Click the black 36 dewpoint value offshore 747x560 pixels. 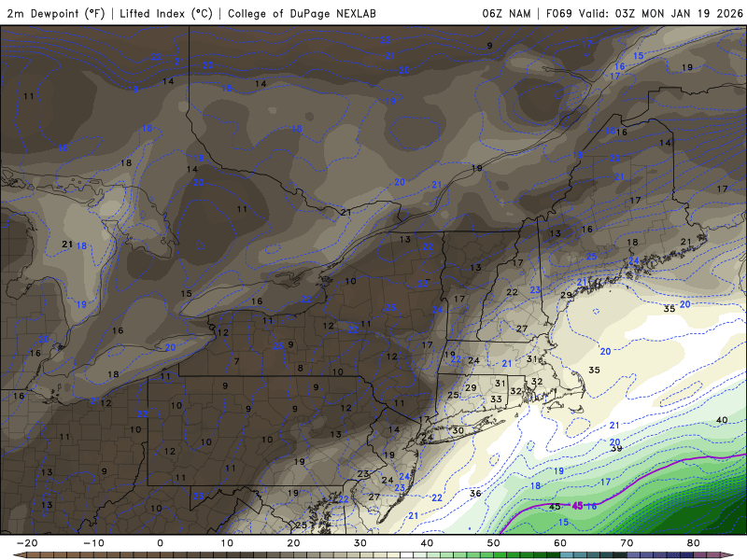coord(475,494)
